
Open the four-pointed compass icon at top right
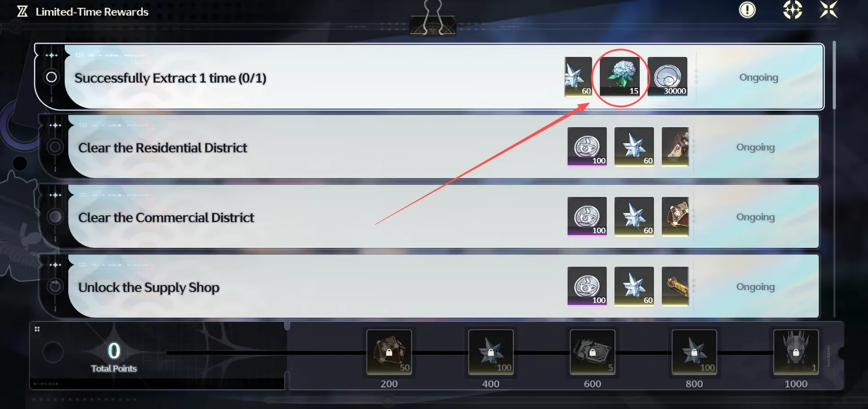tap(793, 10)
